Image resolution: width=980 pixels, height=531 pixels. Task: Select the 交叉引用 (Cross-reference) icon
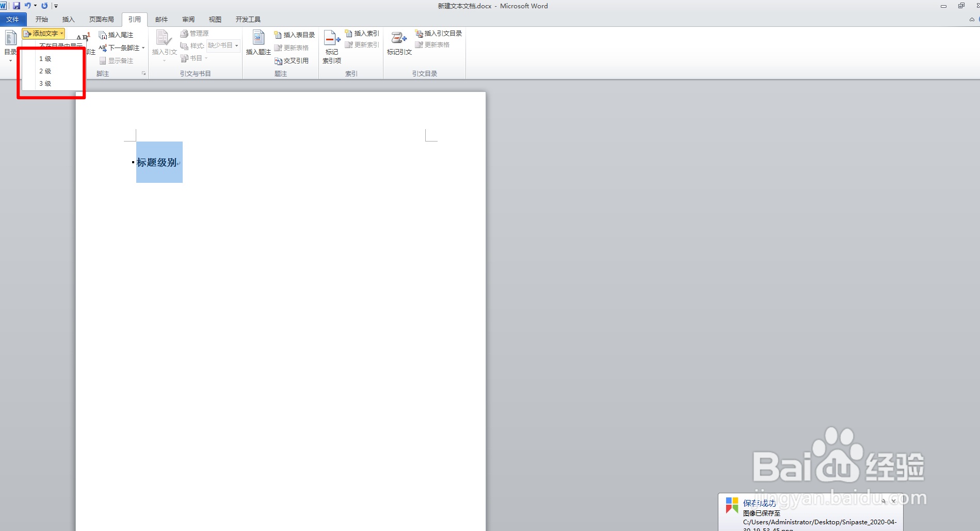pyautogui.click(x=292, y=60)
